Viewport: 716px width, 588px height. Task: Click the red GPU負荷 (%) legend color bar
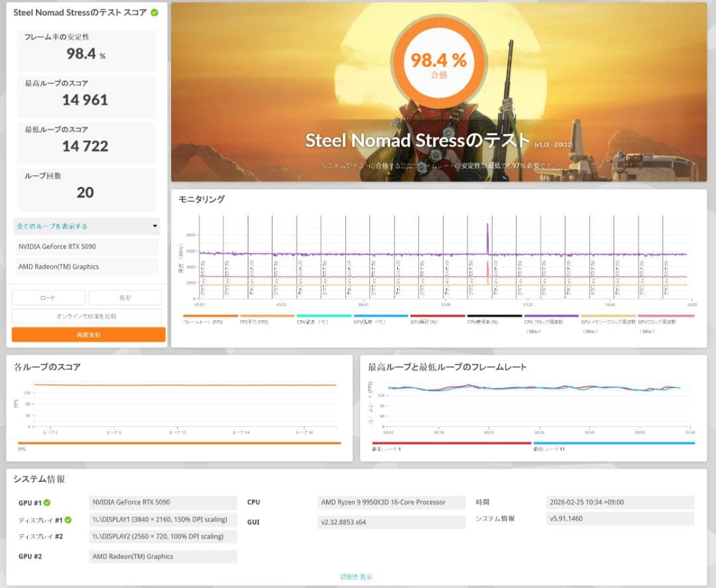pos(438,316)
